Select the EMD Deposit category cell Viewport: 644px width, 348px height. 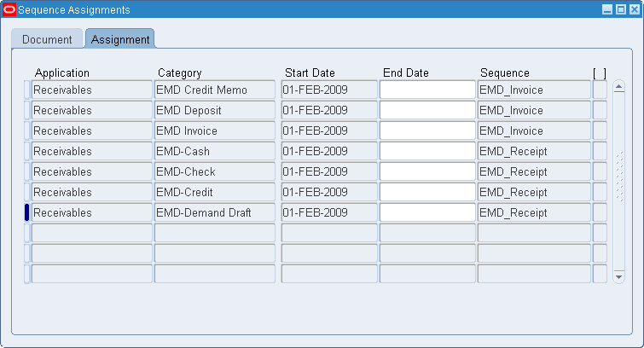pos(215,110)
